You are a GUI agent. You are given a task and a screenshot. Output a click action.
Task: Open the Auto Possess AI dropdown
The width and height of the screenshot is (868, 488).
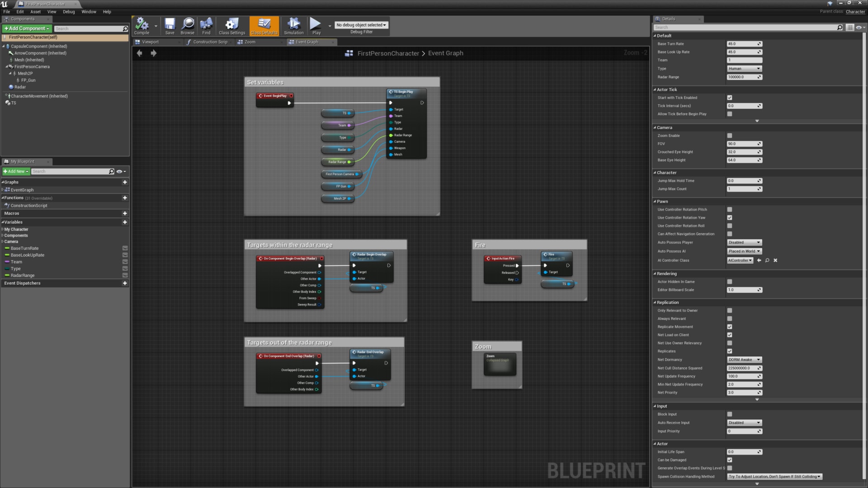(x=744, y=251)
